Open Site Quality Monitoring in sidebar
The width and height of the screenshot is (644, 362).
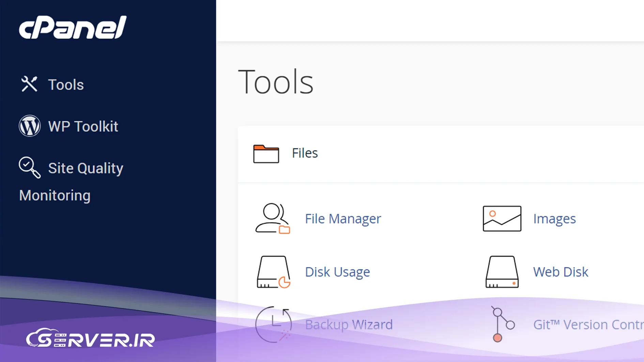tap(71, 182)
